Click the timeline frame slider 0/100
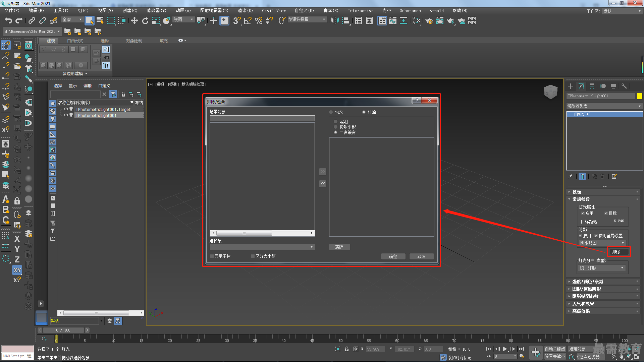This screenshot has width=644, height=362. pyautogui.click(x=63, y=330)
